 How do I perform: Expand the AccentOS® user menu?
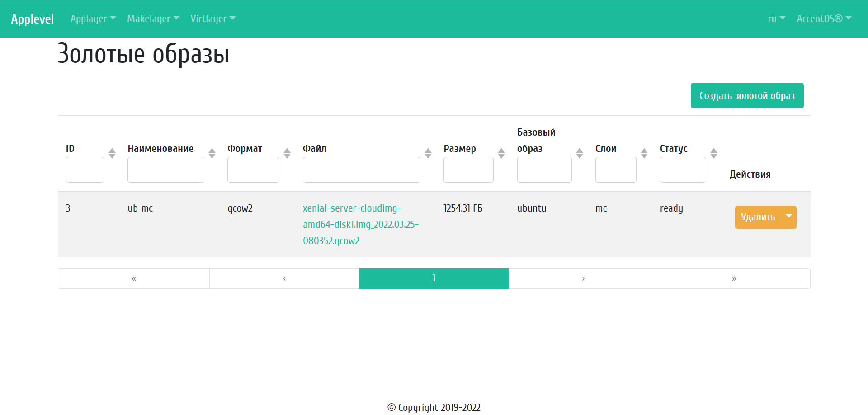[x=824, y=19]
